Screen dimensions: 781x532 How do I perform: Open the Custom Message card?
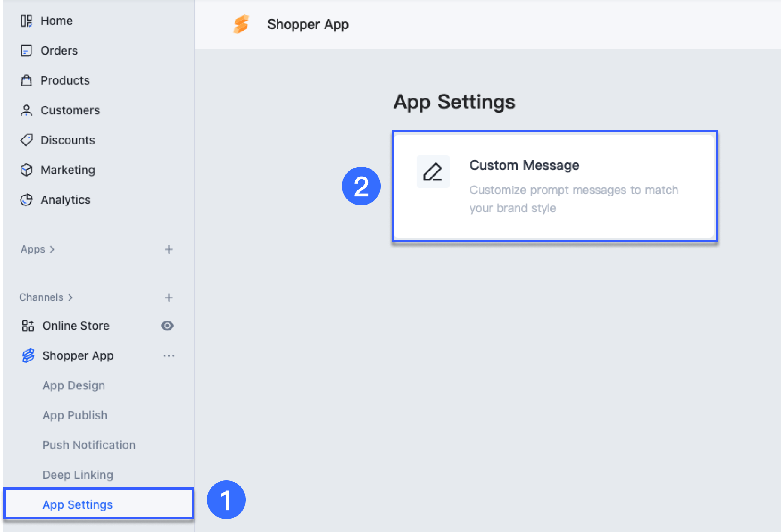point(555,186)
